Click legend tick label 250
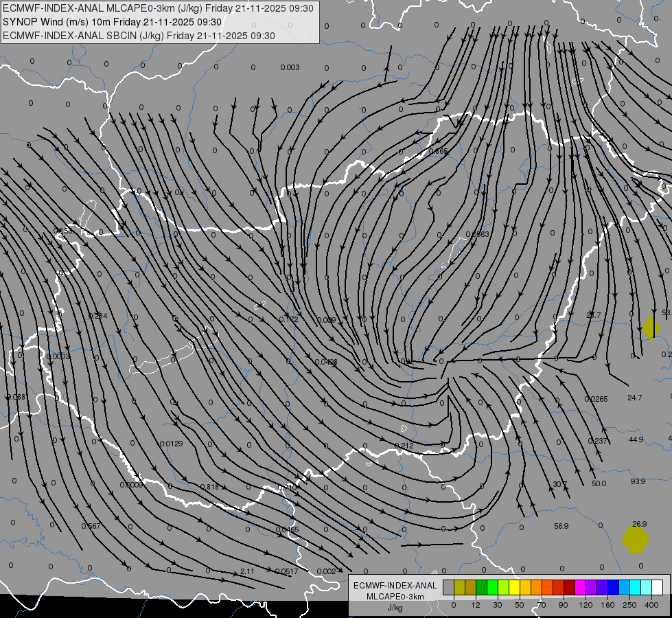This screenshot has width=672, height=618. click(629, 605)
